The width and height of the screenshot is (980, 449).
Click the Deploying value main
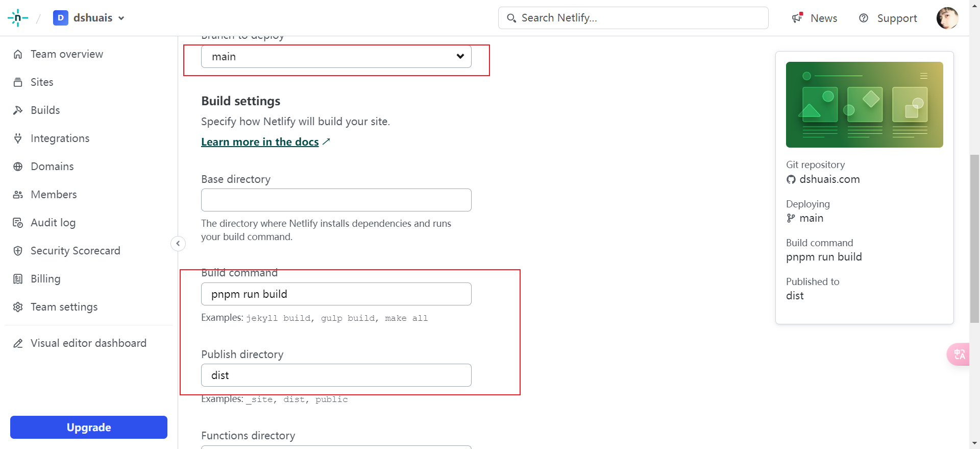812,218
